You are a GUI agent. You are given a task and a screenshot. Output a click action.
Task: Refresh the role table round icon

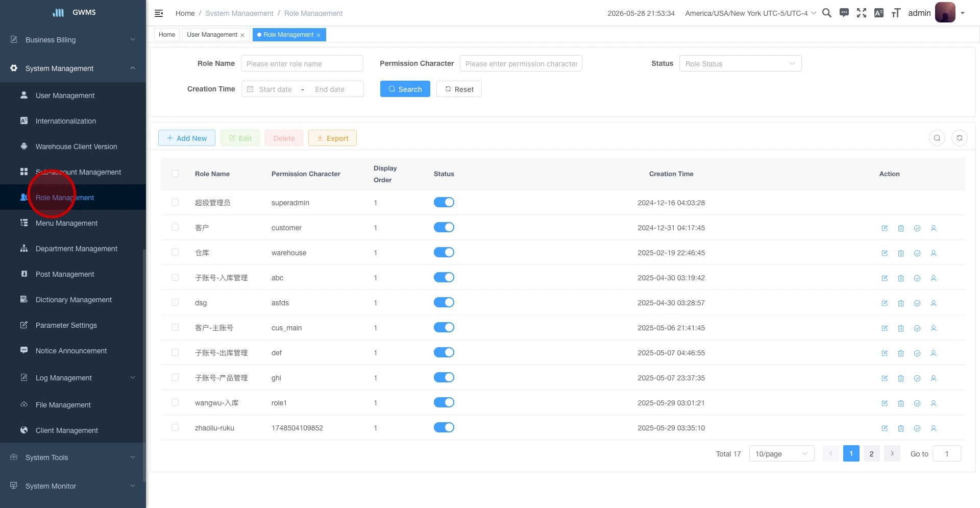960,138
